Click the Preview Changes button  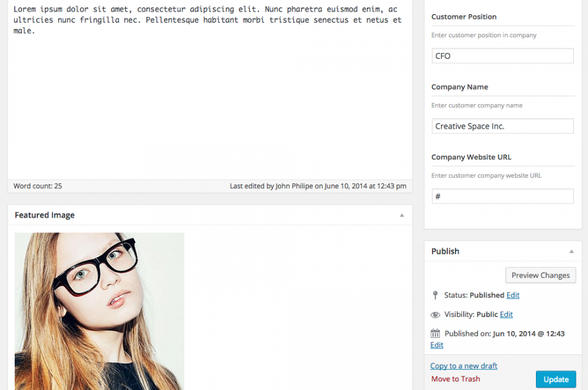pyautogui.click(x=540, y=275)
